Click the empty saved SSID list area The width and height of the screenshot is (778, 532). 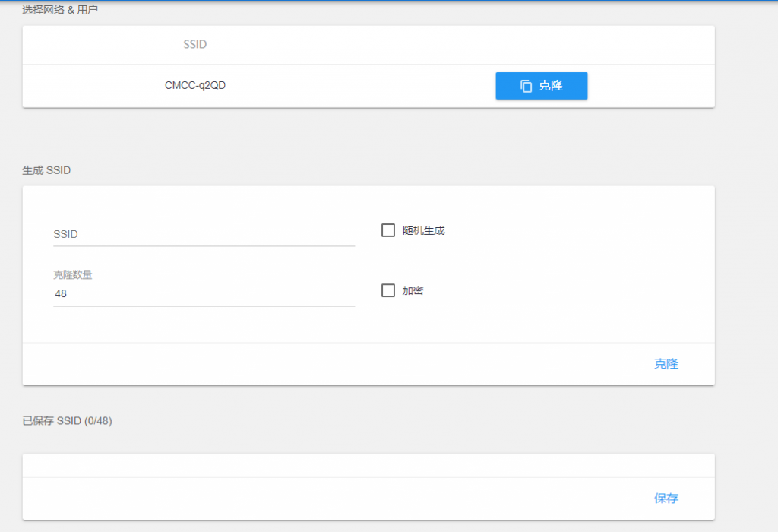pos(368,465)
